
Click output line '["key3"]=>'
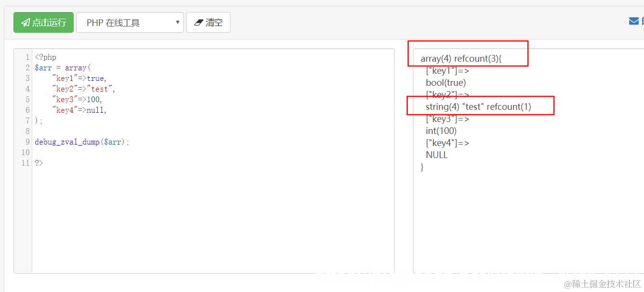[x=447, y=119]
